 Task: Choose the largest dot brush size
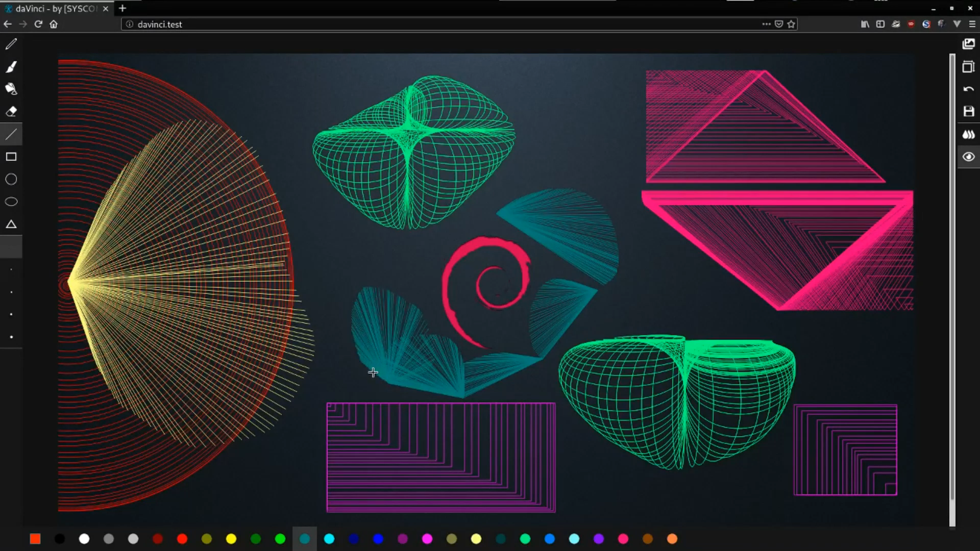click(x=11, y=337)
